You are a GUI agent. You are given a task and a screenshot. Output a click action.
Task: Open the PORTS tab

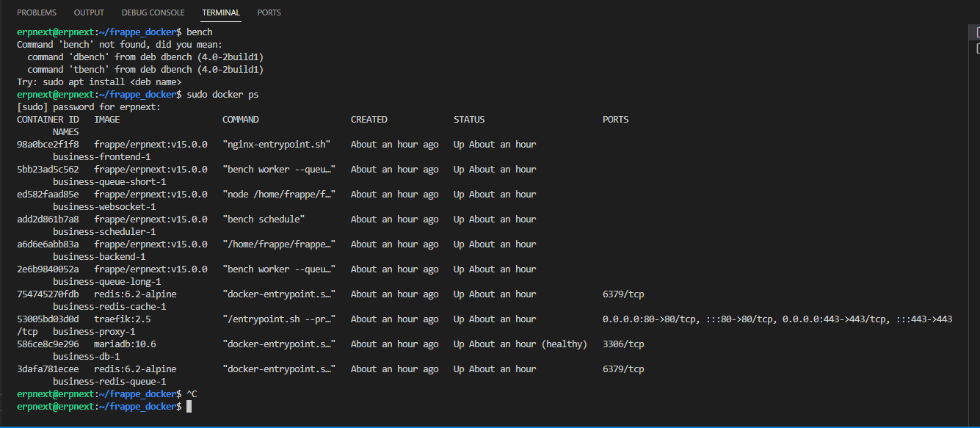(269, 12)
